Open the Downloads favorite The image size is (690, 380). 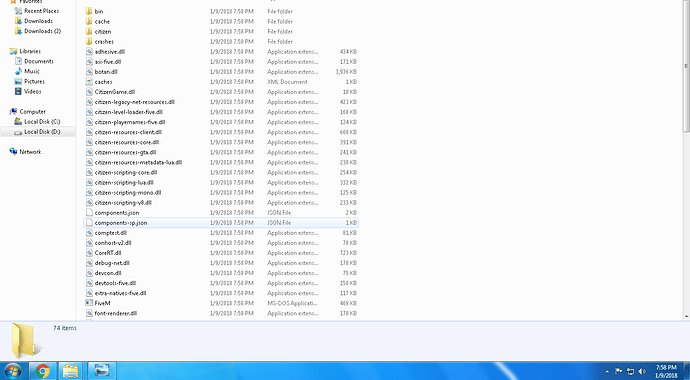(38, 21)
